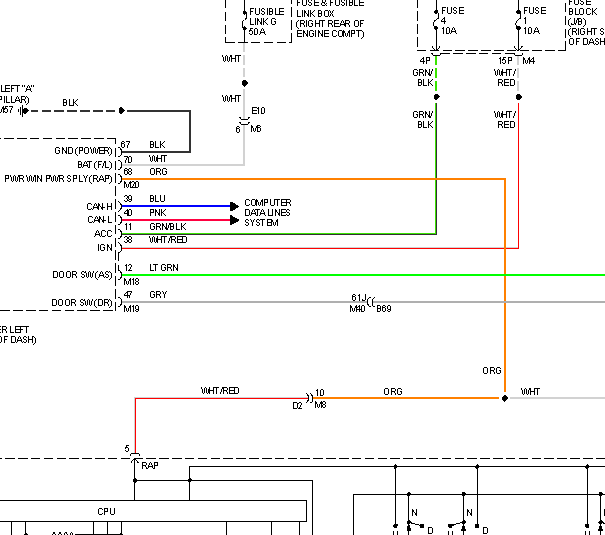Select the FUSE 1 10A label
The width and height of the screenshot is (605, 535).
[534, 20]
